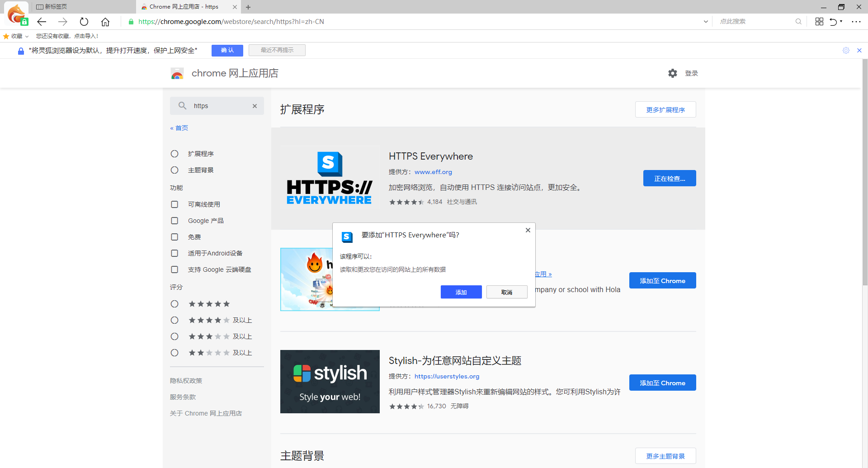Screen dimensions: 868x468
Task: Click the HTTPS Everywhere extension logo
Action: [x=329, y=178]
